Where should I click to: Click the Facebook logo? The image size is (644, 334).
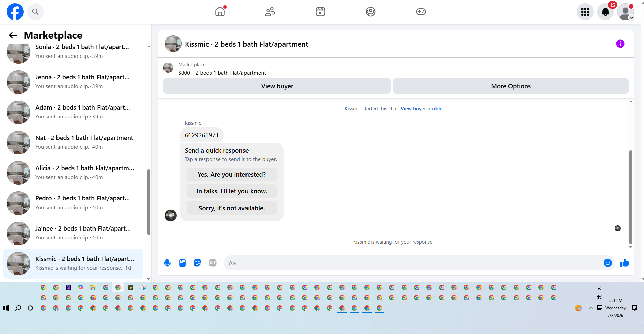15,12
